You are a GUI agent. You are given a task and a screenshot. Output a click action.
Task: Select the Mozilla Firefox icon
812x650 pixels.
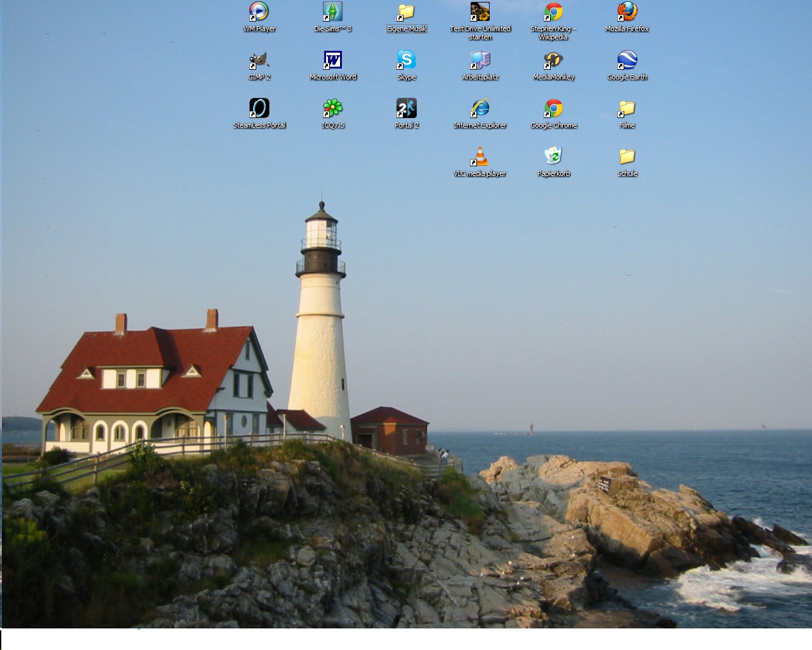coord(627,12)
